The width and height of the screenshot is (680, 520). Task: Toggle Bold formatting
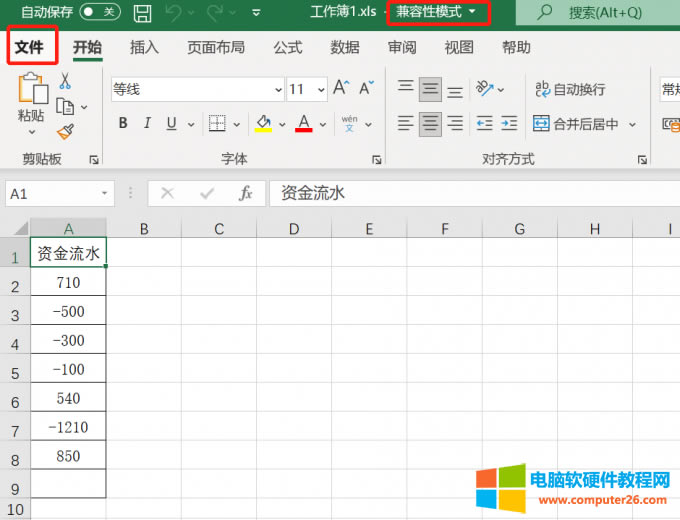pyautogui.click(x=123, y=124)
